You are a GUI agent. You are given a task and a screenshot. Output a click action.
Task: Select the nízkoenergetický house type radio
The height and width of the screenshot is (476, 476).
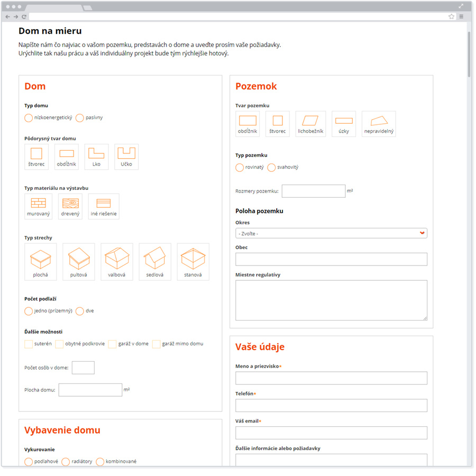tap(29, 118)
